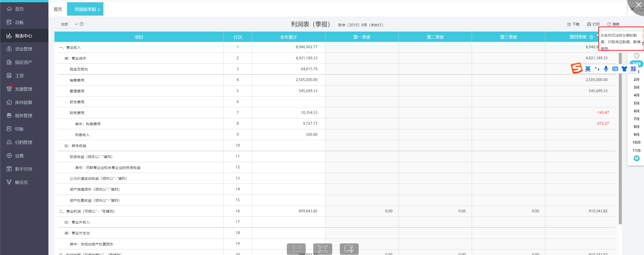Switch to the 首页 tab
Screen dimensions: 644x255
58,9
